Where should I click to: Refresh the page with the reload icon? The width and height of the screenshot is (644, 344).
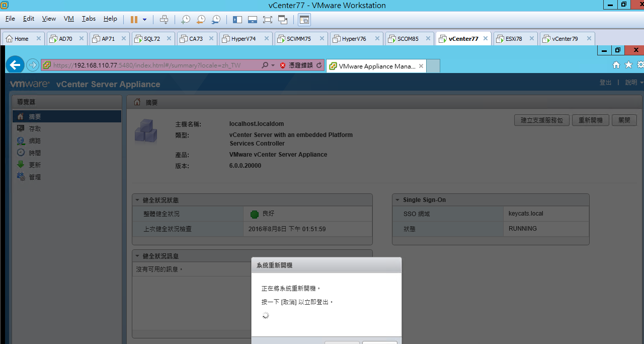pyautogui.click(x=319, y=65)
